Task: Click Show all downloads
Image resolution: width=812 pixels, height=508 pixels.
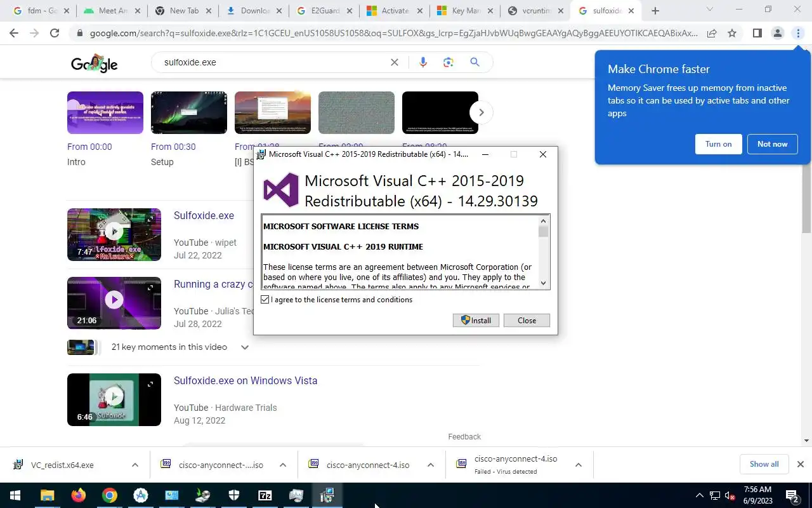Action: (x=764, y=464)
